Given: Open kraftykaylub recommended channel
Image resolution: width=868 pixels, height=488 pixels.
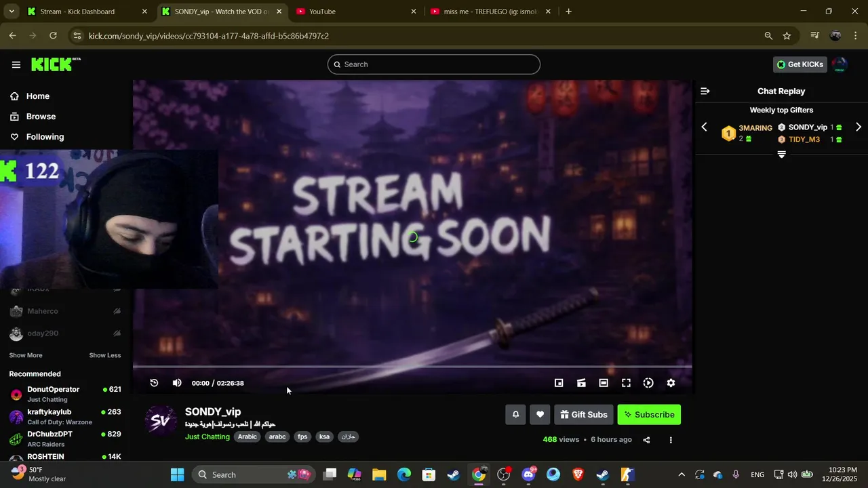Looking at the screenshot, I should 65,416.
